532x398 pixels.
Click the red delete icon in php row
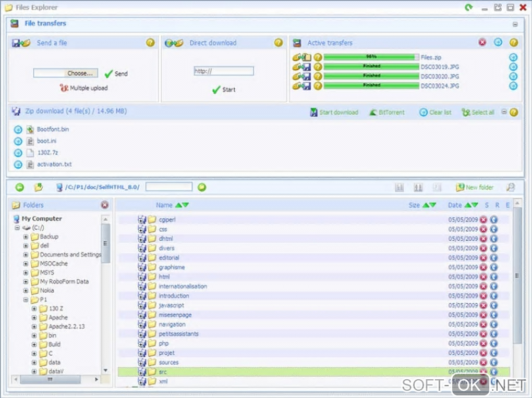click(483, 343)
